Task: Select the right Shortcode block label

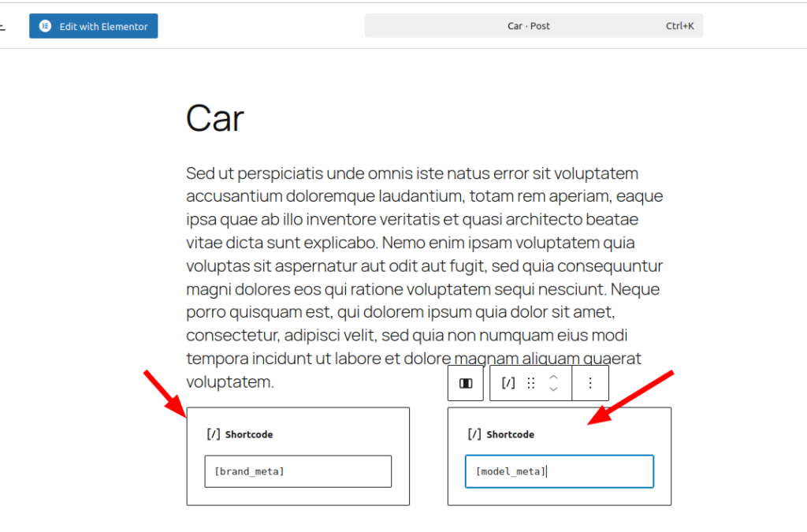Action: pos(510,434)
